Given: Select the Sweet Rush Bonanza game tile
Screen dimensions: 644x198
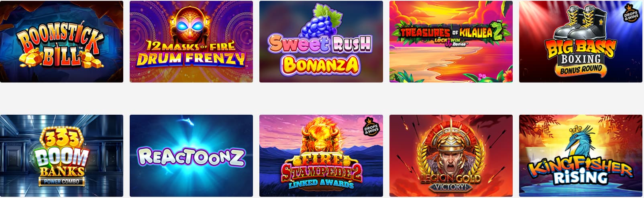Looking at the screenshot, I should click(x=321, y=41).
